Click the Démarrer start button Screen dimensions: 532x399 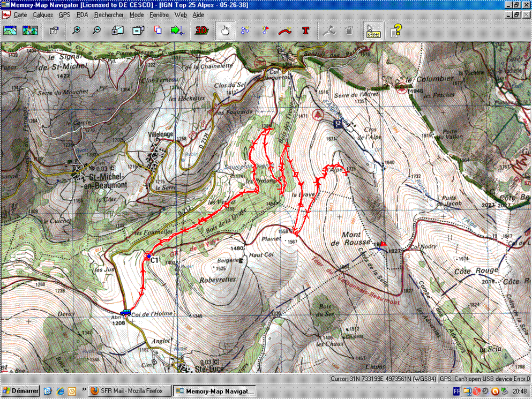click(x=20, y=391)
